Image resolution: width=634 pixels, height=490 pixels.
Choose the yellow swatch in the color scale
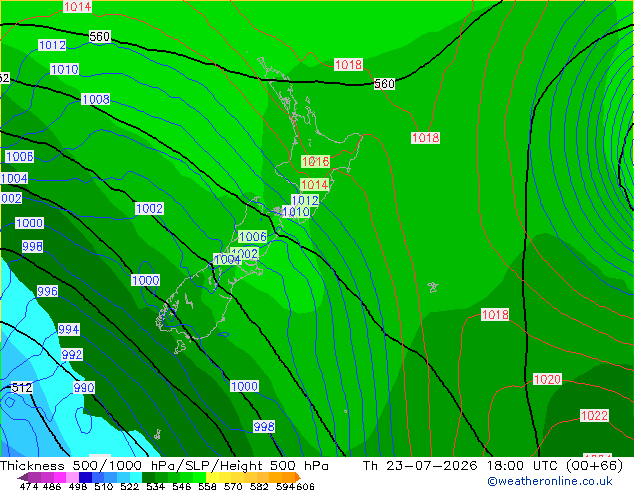click(212, 477)
